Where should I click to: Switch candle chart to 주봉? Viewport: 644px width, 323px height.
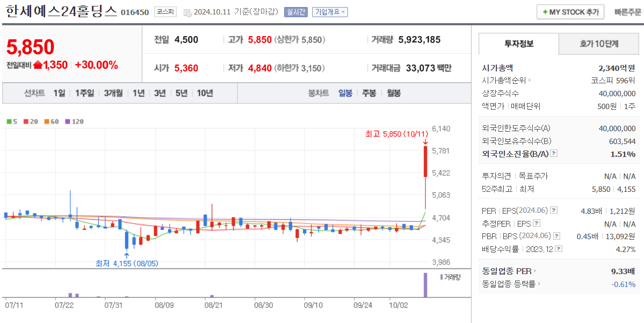pos(369,94)
